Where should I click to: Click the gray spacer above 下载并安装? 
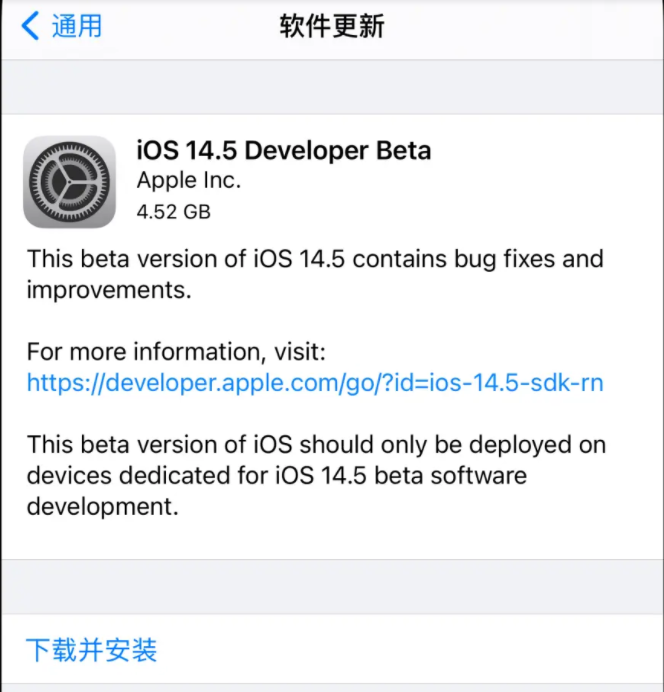pos(332,587)
